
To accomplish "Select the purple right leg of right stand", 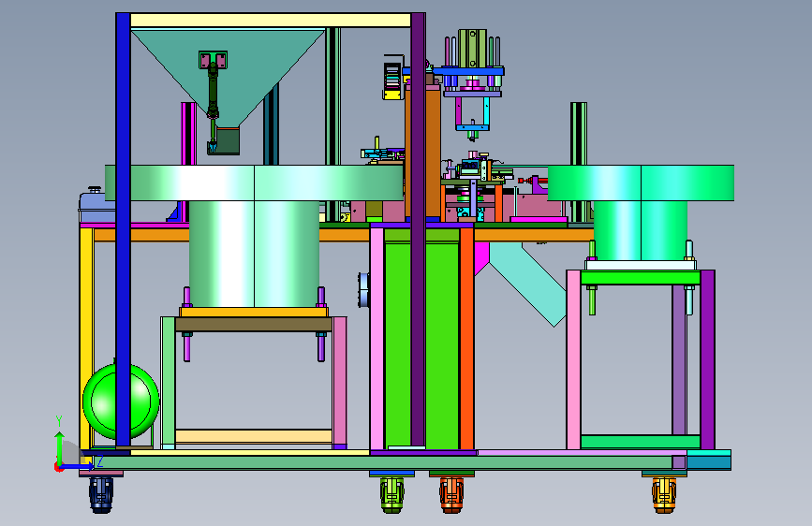I will coord(707,359).
